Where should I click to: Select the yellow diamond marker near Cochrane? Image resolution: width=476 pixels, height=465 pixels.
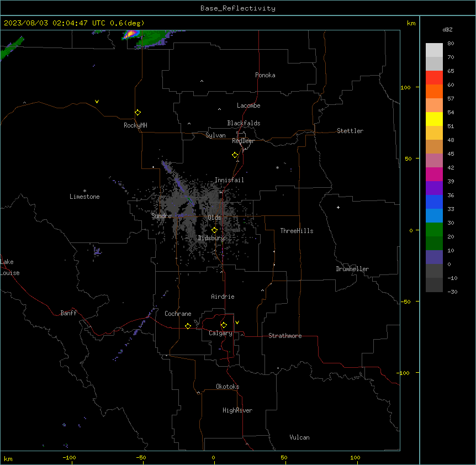[x=188, y=326]
